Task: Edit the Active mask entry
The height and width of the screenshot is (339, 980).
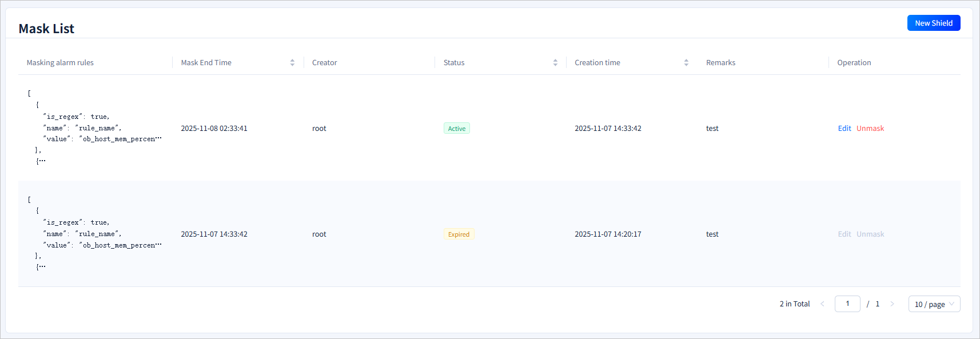Action: 844,129
